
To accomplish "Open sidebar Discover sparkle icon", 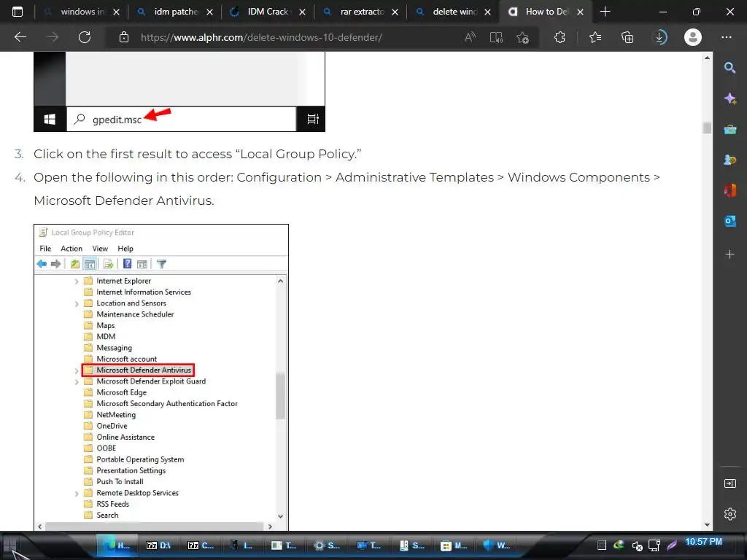I will pos(729,98).
